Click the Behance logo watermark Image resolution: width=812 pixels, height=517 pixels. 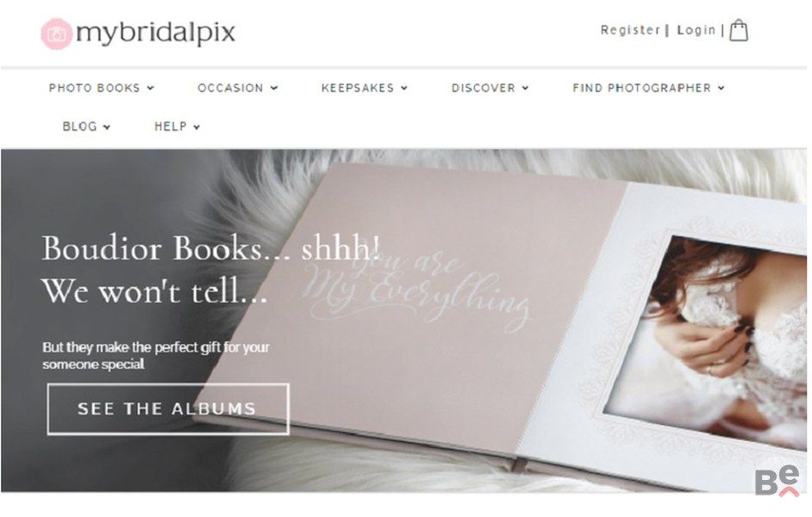click(x=777, y=481)
